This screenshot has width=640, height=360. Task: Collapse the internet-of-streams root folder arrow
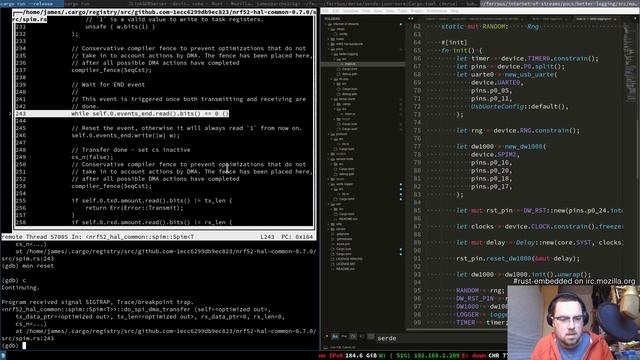(325, 24)
